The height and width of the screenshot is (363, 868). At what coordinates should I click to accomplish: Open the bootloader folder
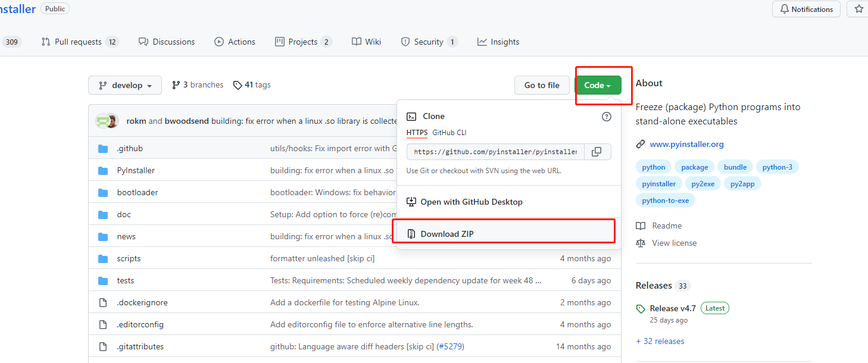point(138,192)
